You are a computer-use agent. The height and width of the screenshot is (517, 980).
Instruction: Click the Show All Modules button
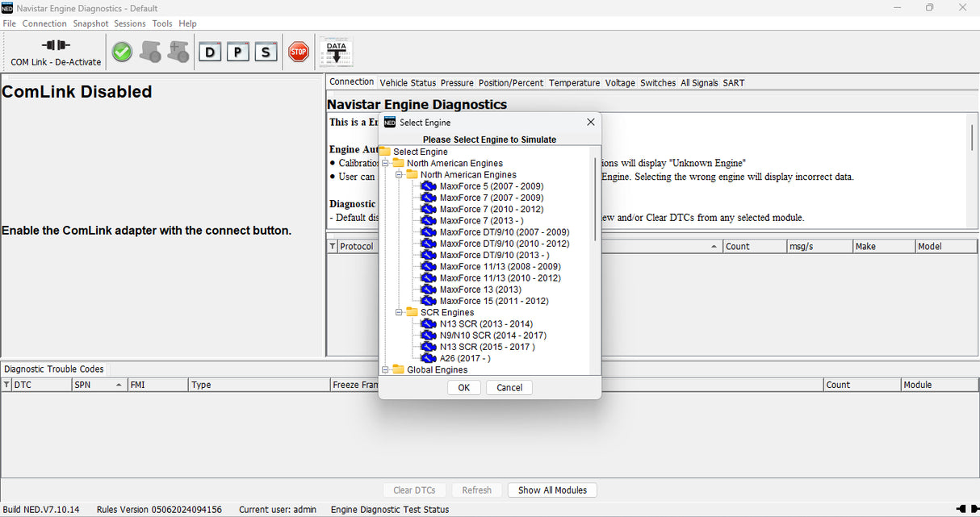click(552, 490)
